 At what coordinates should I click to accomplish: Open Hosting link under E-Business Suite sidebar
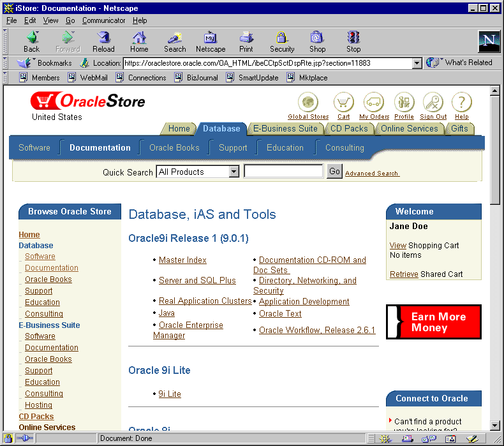(38, 405)
